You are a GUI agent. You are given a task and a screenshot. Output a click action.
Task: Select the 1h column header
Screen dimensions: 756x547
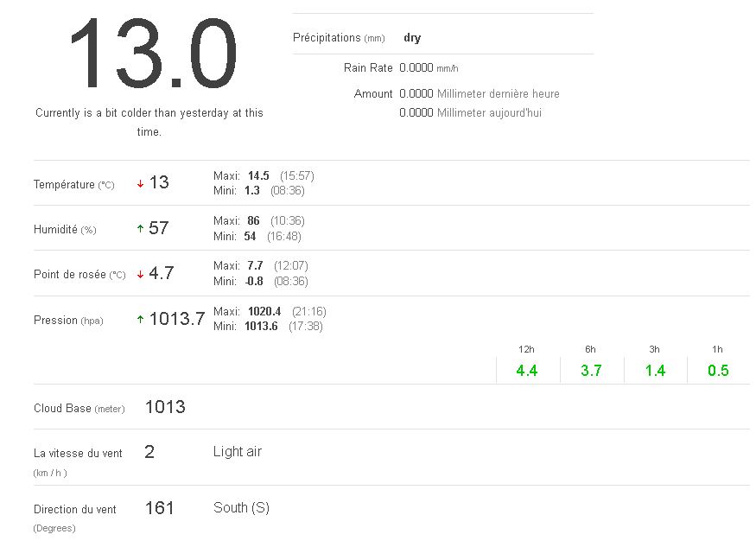click(717, 349)
